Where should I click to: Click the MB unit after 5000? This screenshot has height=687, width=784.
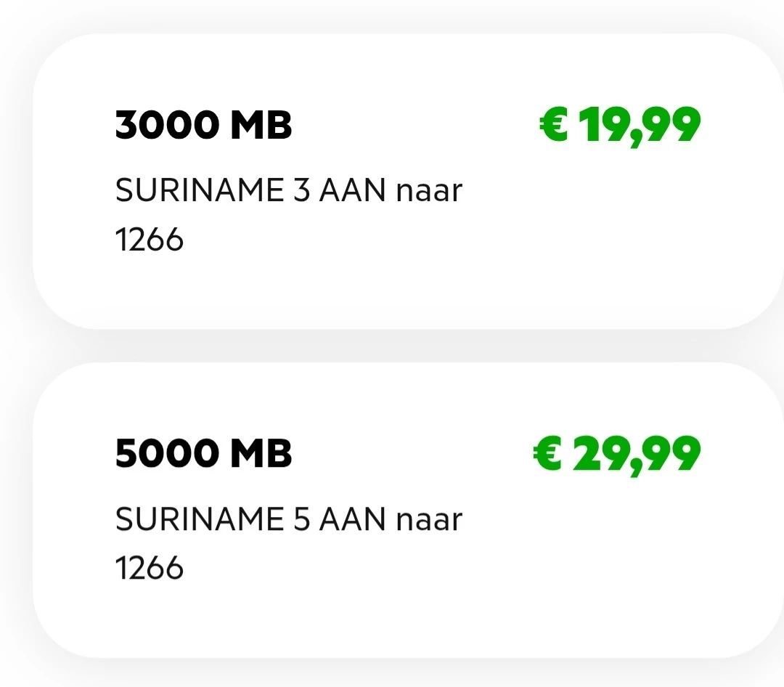261,454
